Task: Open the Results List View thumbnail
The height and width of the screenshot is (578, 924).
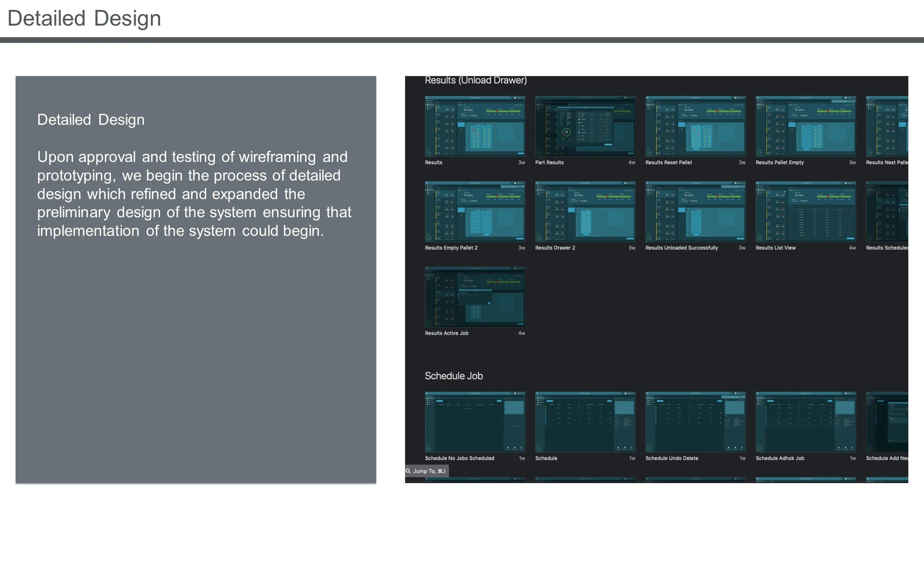Action: (805, 212)
